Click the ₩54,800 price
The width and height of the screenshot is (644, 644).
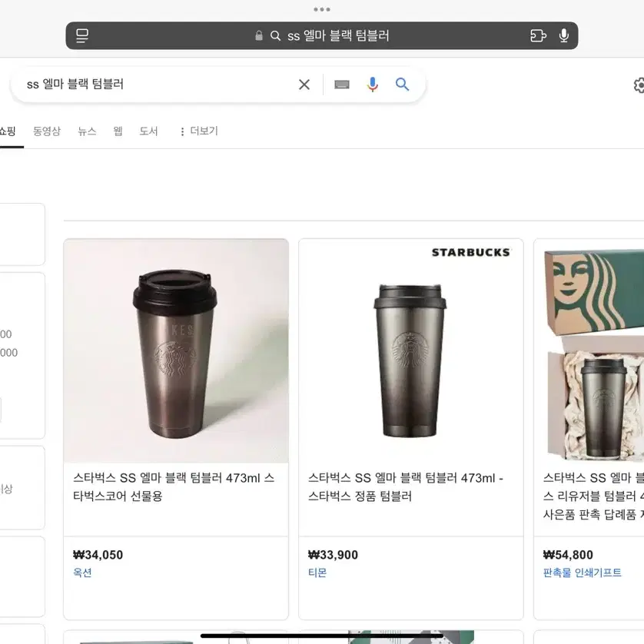pyautogui.click(x=568, y=555)
